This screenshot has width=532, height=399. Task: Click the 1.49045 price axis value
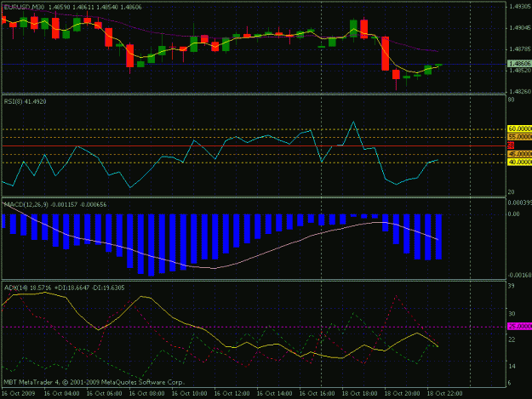click(520, 28)
